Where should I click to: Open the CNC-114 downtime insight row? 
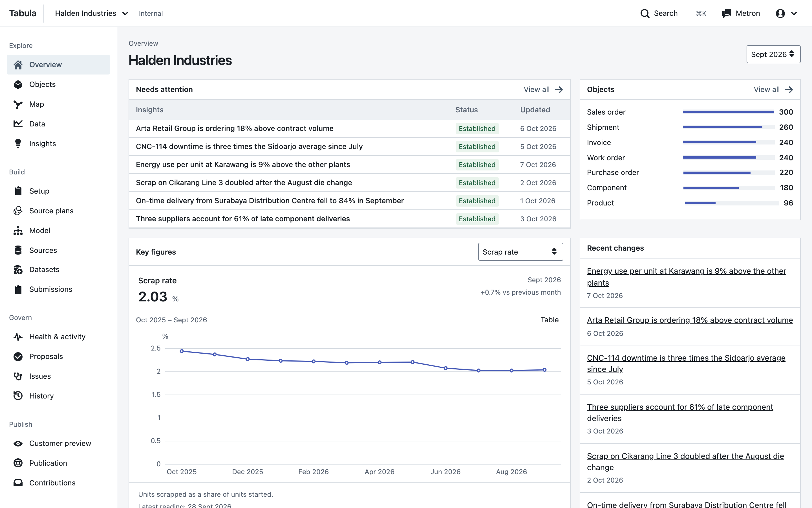[349, 146]
